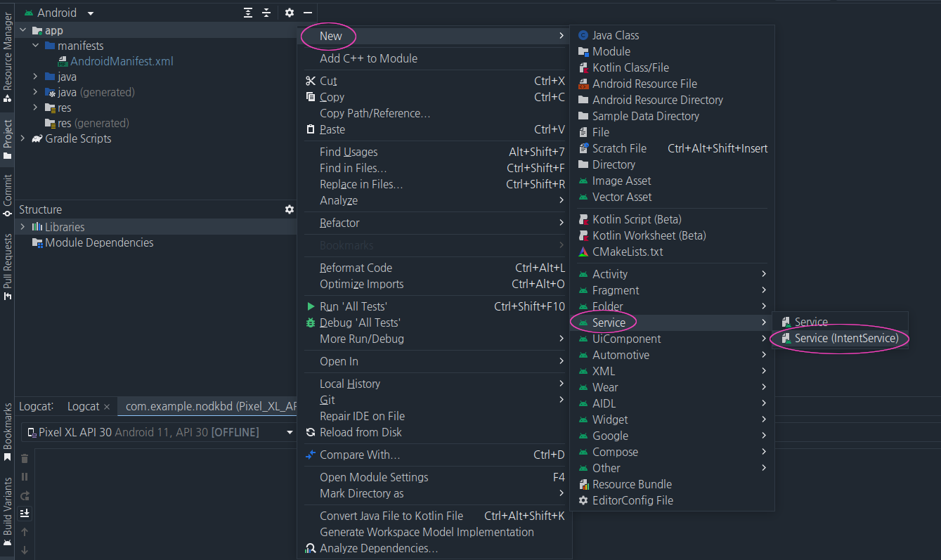This screenshot has width=941, height=560.
Task: Create Resource Bundle
Action: (x=672, y=484)
